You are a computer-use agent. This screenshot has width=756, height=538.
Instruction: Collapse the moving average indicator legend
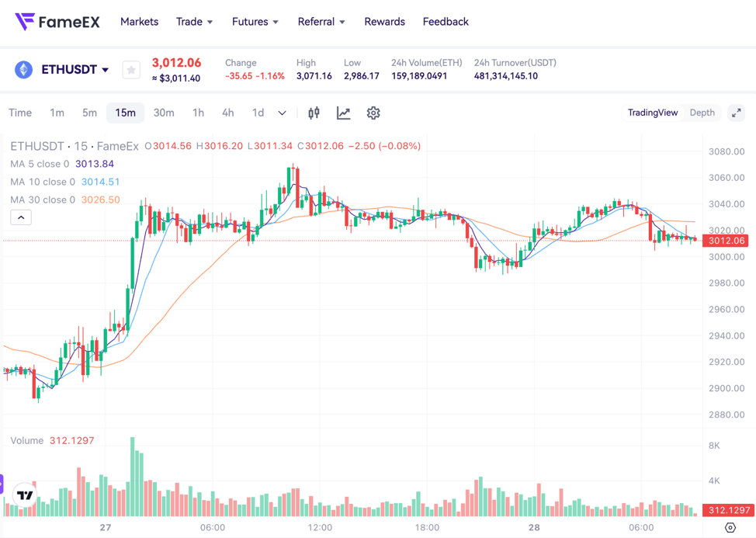click(21, 217)
